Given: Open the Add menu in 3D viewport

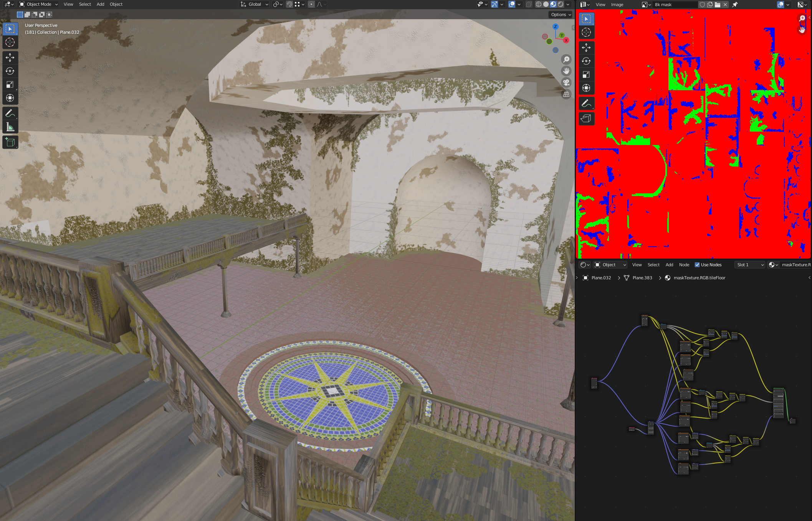Looking at the screenshot, I should (x=100, y=4).
